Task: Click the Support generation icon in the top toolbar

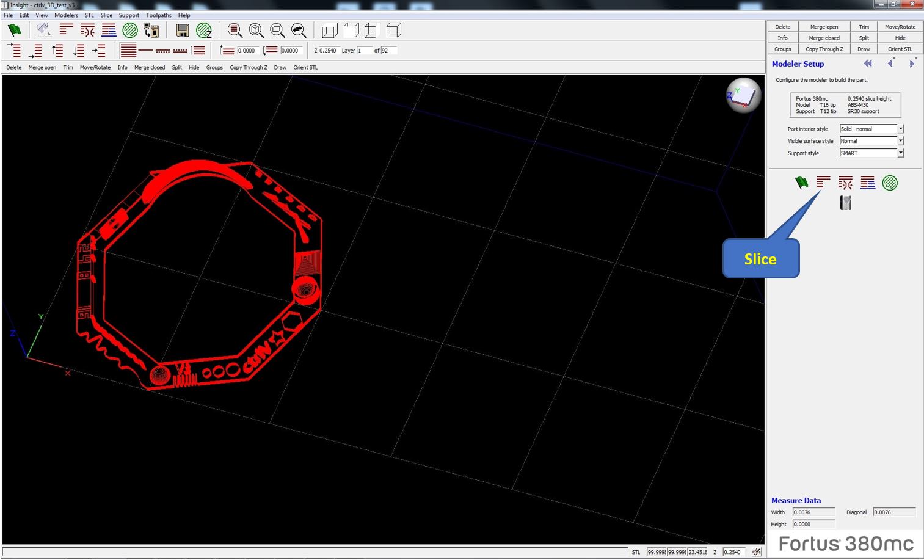Action: [87, 30]
